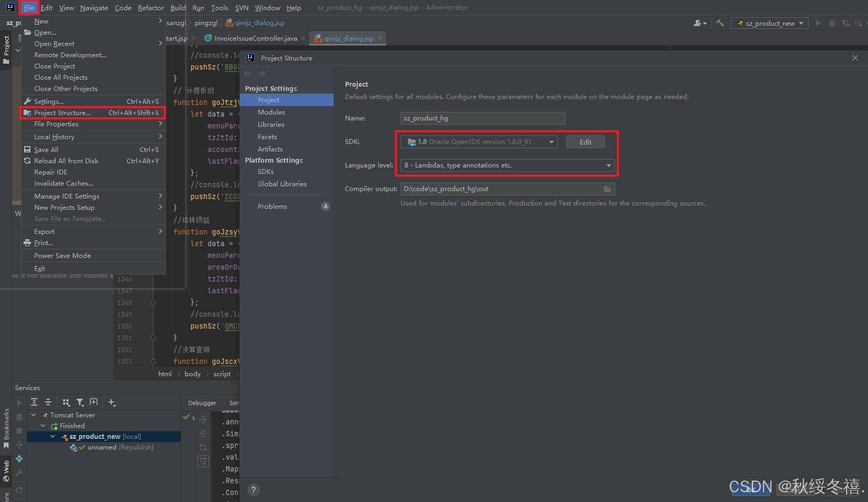Click the Collapse All icon in Services panel
Viewport: 868px width, 502px height.
coord(48,402)
